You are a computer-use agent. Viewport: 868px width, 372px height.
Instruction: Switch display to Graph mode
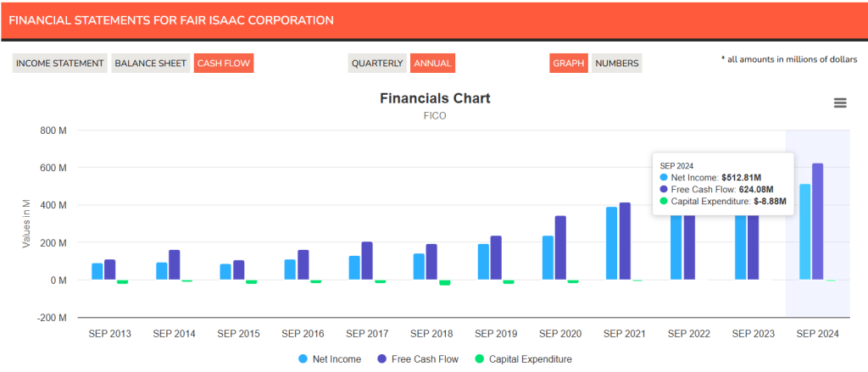tap(569, 64)
